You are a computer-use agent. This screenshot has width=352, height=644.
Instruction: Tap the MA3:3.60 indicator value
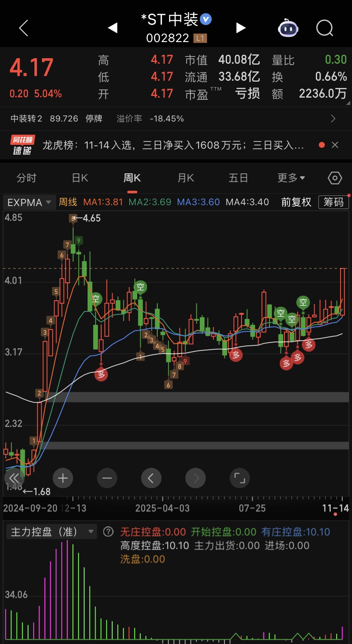tap(199, 202)
